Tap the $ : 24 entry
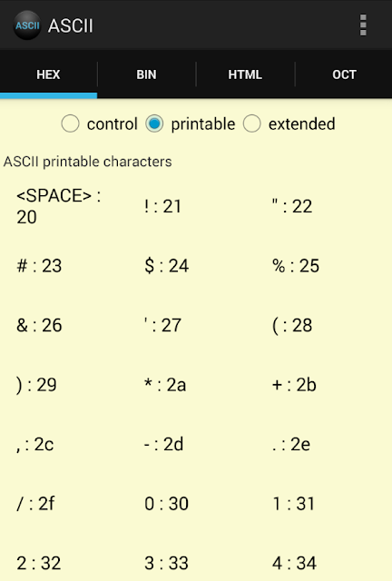 [166, 266]
